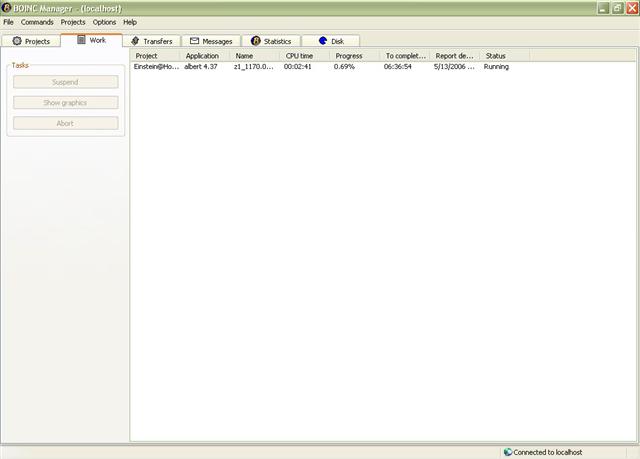Viewport: 640px width, 459px height.
Task: Click the 'albert 4.37' application cell
Action: tap(201, 67)
